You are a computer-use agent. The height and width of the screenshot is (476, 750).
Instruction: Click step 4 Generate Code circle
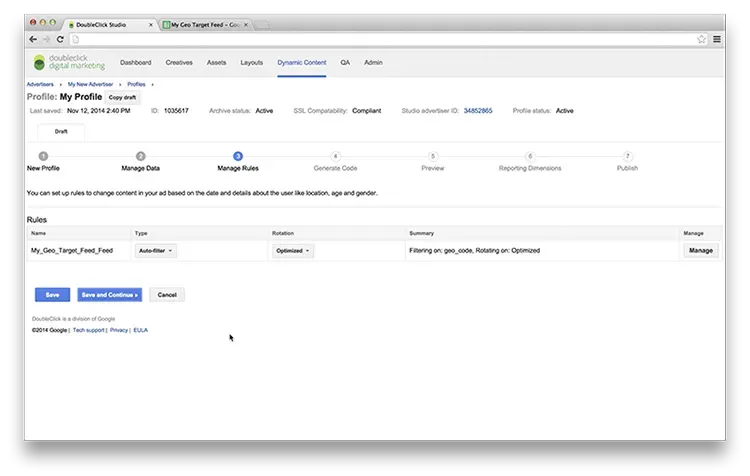point(335,156)
